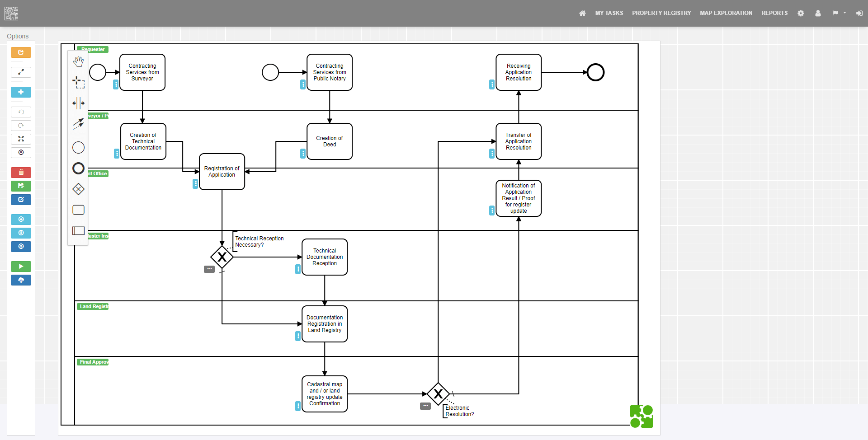Open the flag language dropdown
The image size is (868, 440).
[x=839, y=13]
